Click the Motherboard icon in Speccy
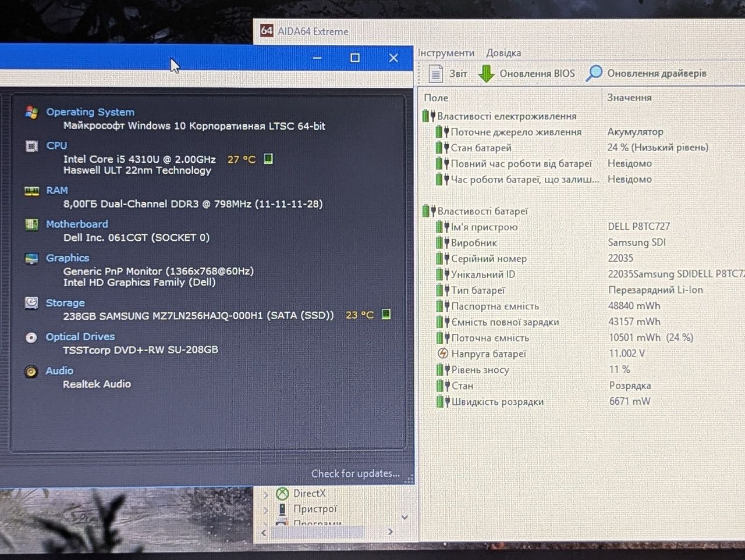The image size is (745, 560). click(31, 224)
